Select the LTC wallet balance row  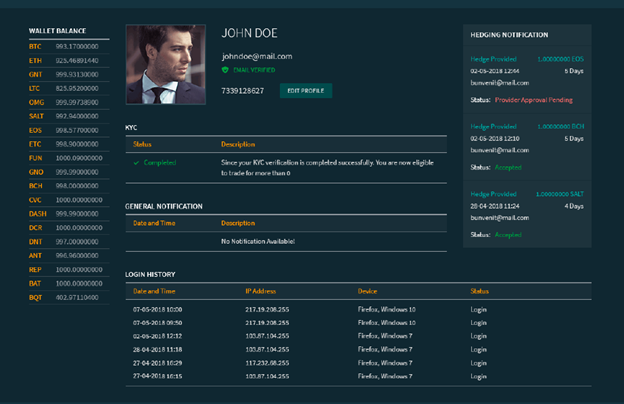69,88
